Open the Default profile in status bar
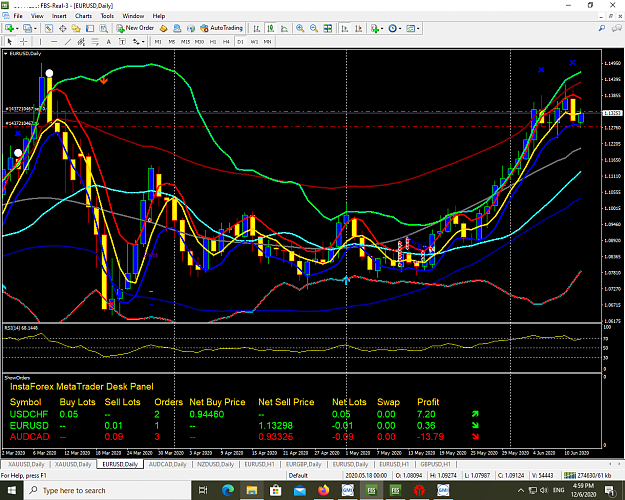This screenshot has height=500, width=625. click(298, 475)
